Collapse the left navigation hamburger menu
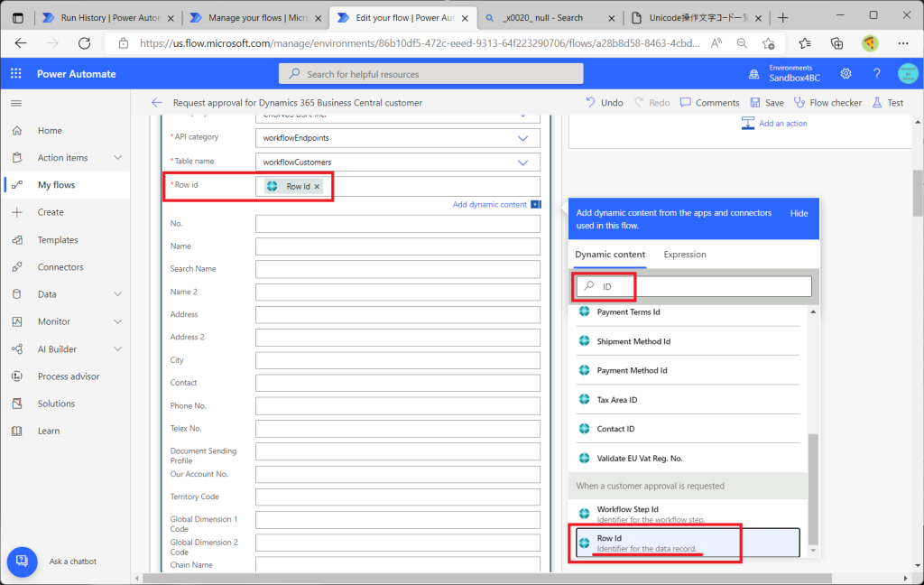This screenshot has width=924, height=585. (16, 103)
